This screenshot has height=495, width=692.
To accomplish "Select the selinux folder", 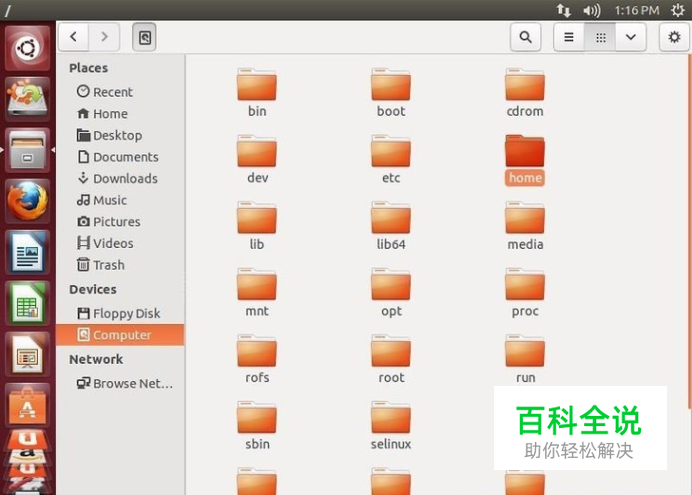I will tap(391, 426).
